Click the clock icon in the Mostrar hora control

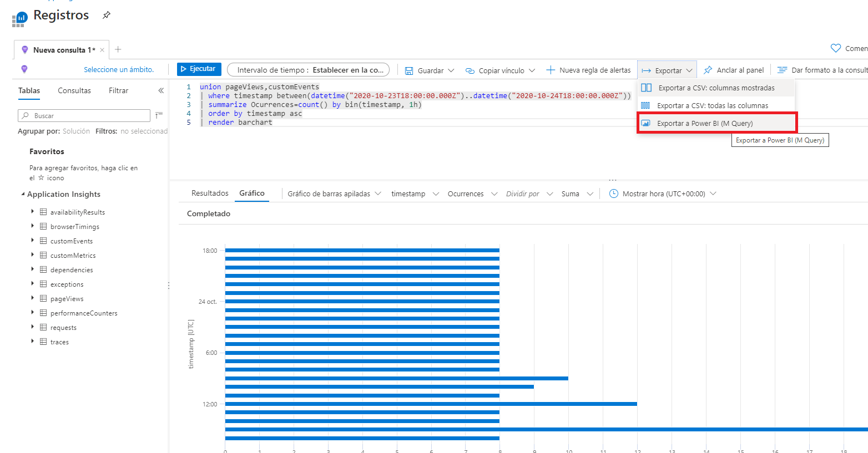pyautogui.click(x=613, y=193)
